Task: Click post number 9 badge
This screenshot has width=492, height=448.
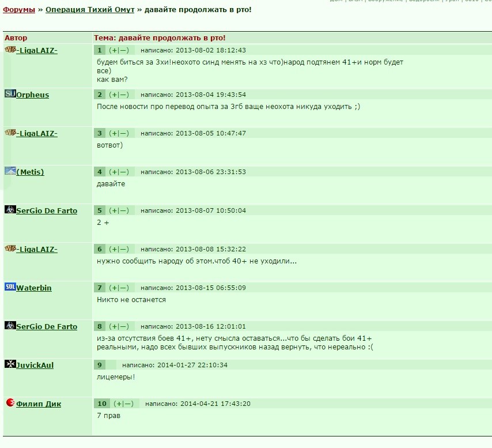Action: point(100,365)
